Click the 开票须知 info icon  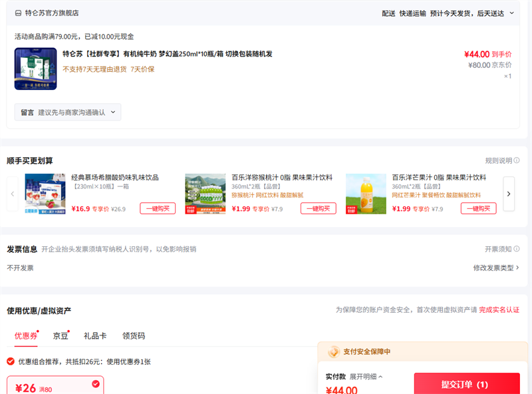tap(517, 249)
